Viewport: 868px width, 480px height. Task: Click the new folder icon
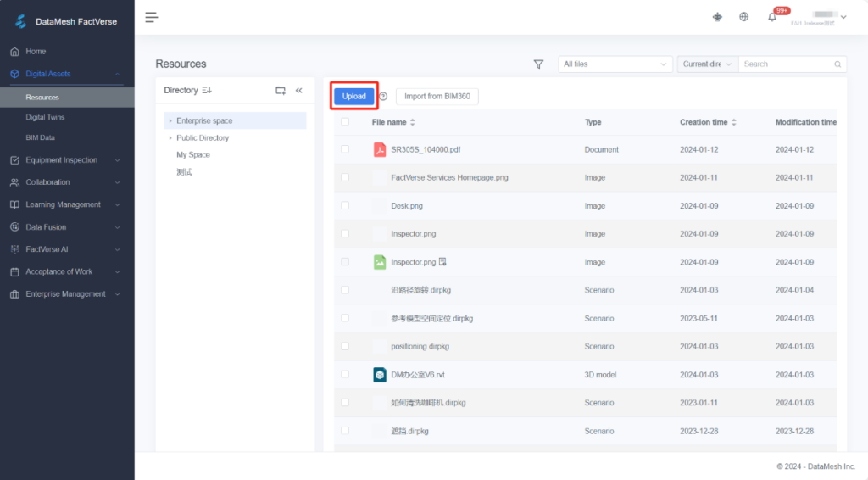point(281,90)
